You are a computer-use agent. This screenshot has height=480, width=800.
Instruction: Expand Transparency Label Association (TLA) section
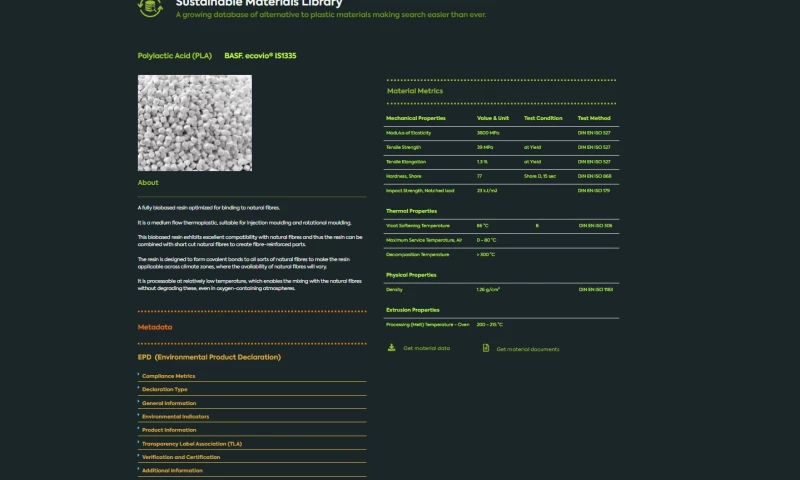coord(252,444)
